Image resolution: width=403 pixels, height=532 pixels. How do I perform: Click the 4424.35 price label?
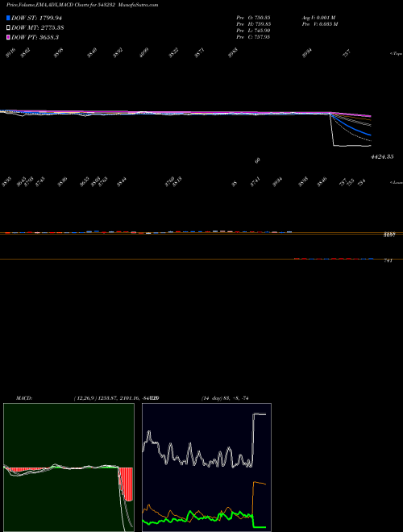point(382,156)
